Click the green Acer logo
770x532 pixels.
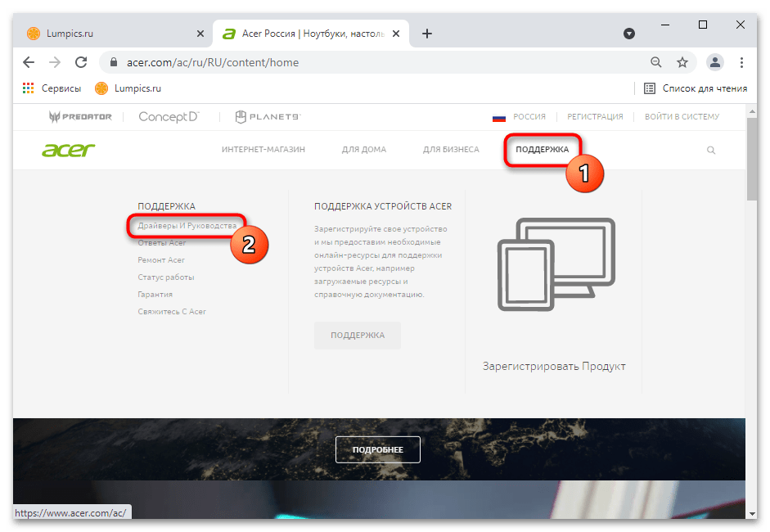69,150
